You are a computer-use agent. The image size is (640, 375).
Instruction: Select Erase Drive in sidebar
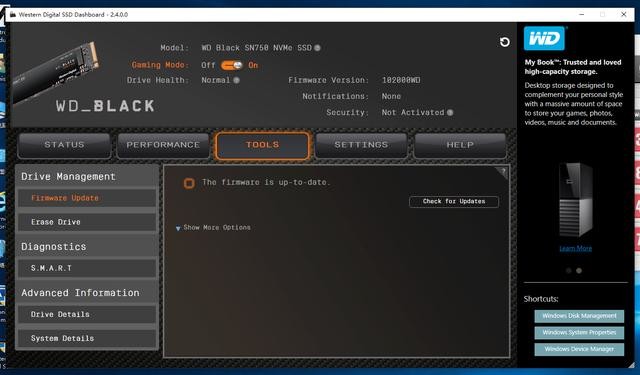click(87, 222)
